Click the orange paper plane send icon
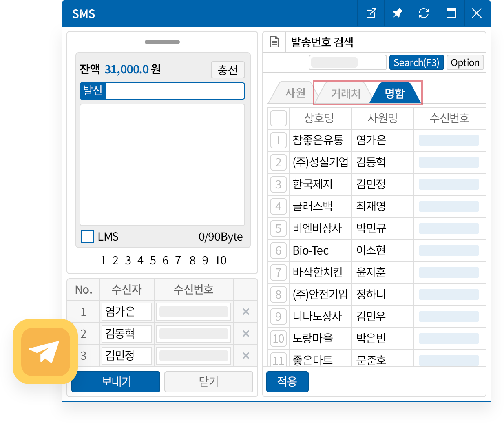 (x=45, y=352)
